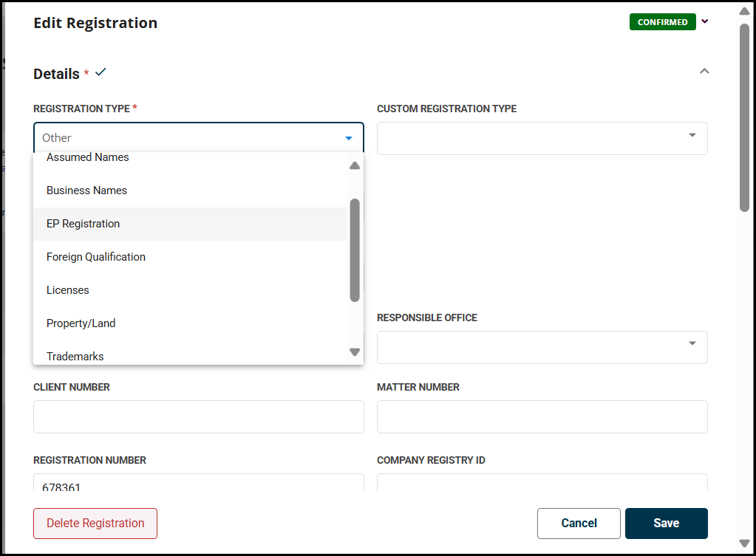Viewport: 756px width, 556px height.
Task: Click the REGISTRATION TYPE field label
Action: [x=81, y=109]
